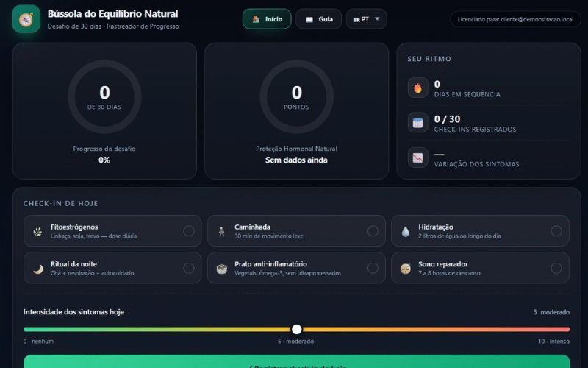
Task: Click 'Progresso do desafio' label
Action: pos(104,149)
